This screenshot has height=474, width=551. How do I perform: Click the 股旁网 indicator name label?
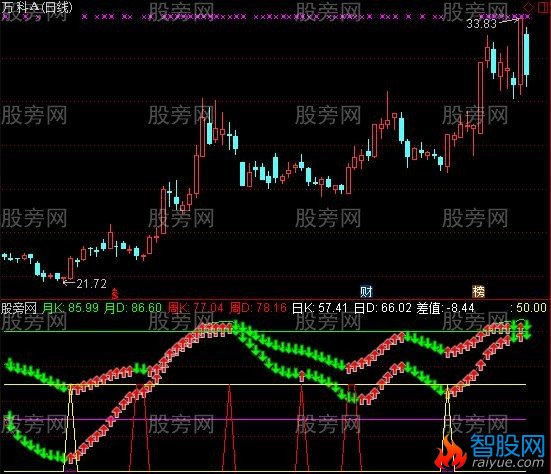pos(19,308)
